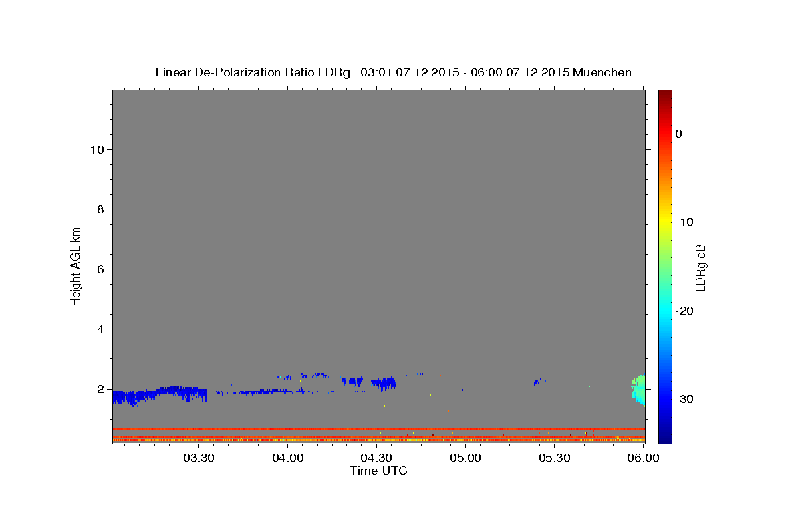Click the colorbar value -10
Screen dimensions: 798x532
click(x=684, y=222)
